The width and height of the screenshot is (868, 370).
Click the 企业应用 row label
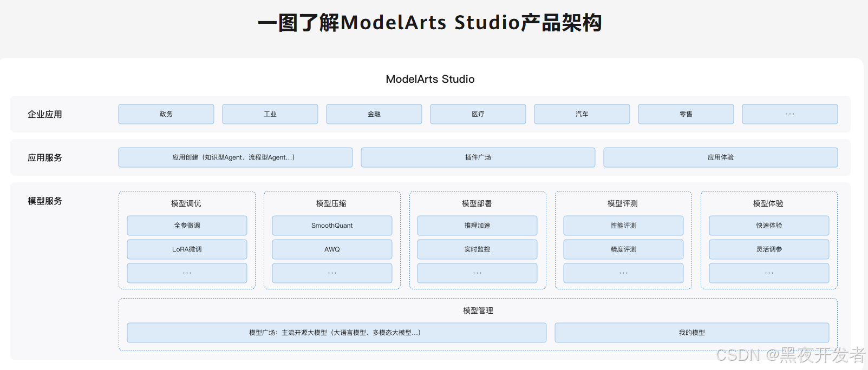point(45,114)
